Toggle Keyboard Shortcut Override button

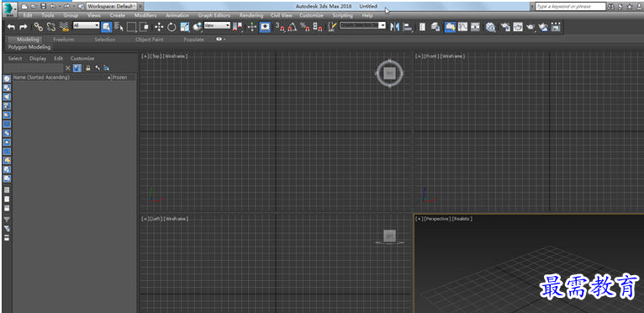pyautogui.click(x=266, y=27)
